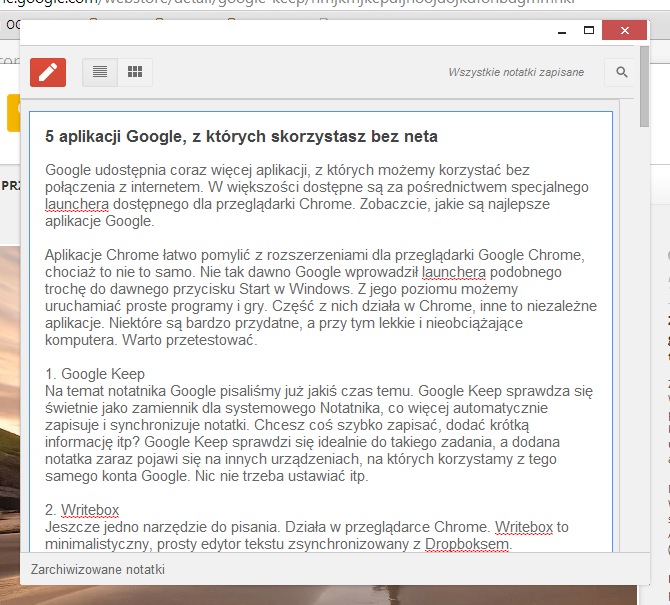Click the text 'komputera. Warto przetestować.'
This screenshot has height=605, width=670.
151,340
